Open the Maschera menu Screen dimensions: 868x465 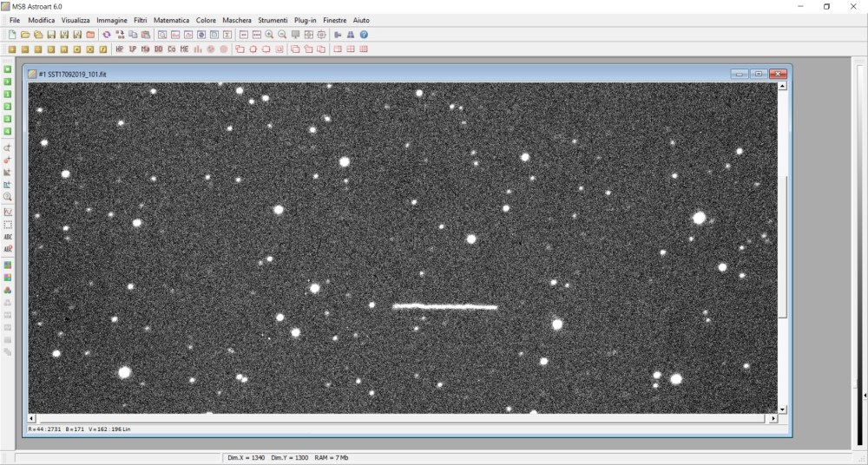(x=237, y=21)
